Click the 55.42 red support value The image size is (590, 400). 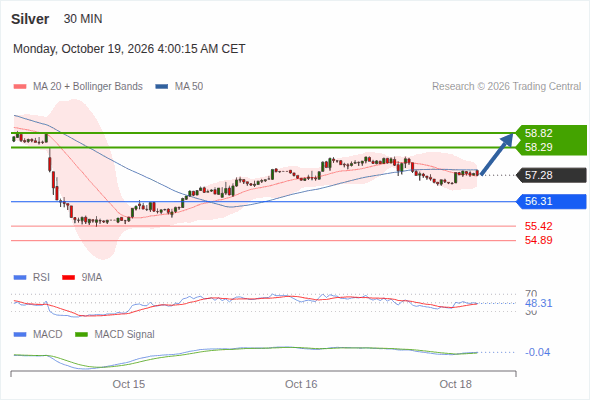coord(538,226)
